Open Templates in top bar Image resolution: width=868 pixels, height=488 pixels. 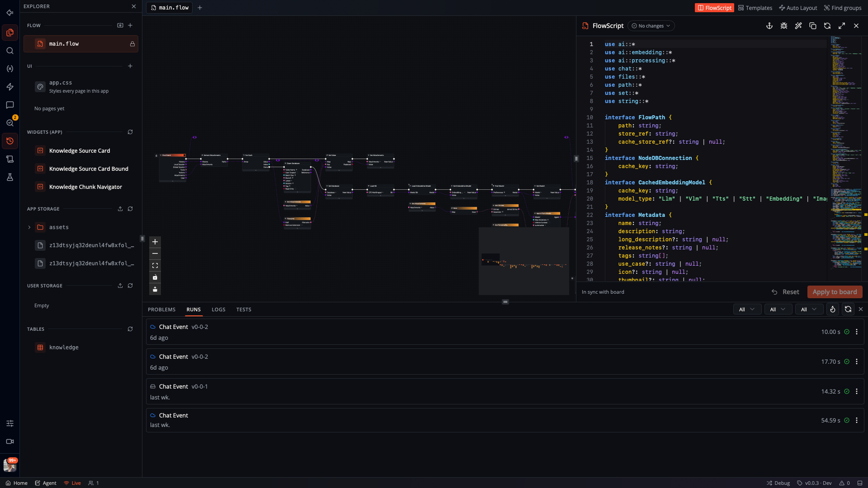click(x=755, y=8)
